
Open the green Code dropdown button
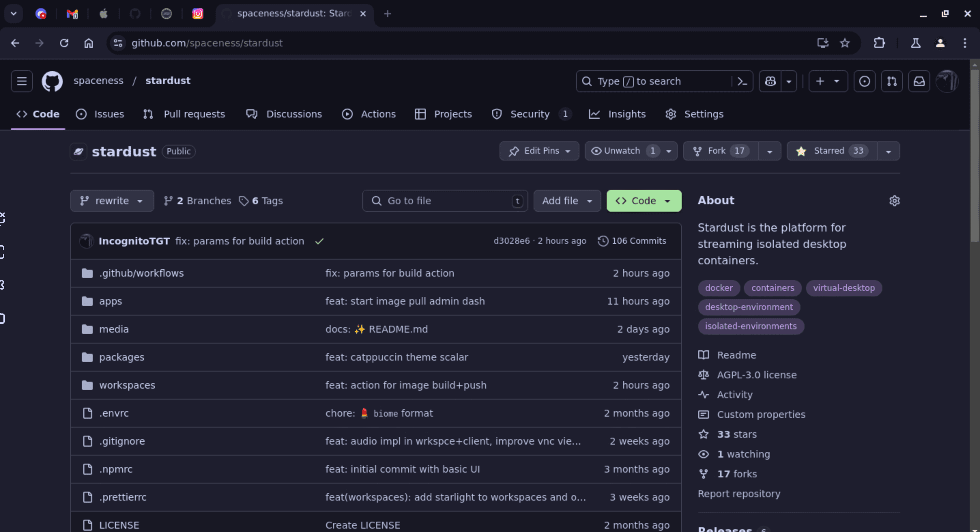click(644, 201)
